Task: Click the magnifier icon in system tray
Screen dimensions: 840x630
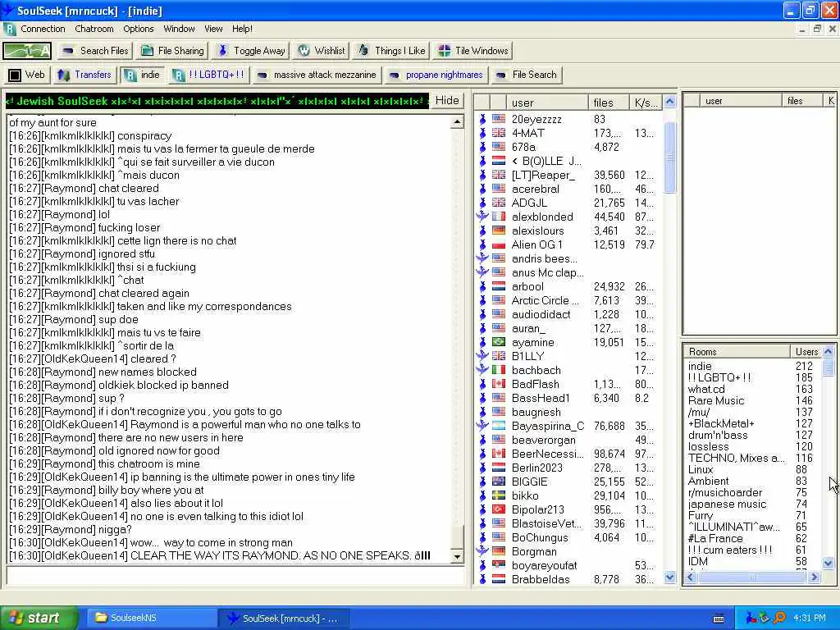Action: [x=780, y=618]
